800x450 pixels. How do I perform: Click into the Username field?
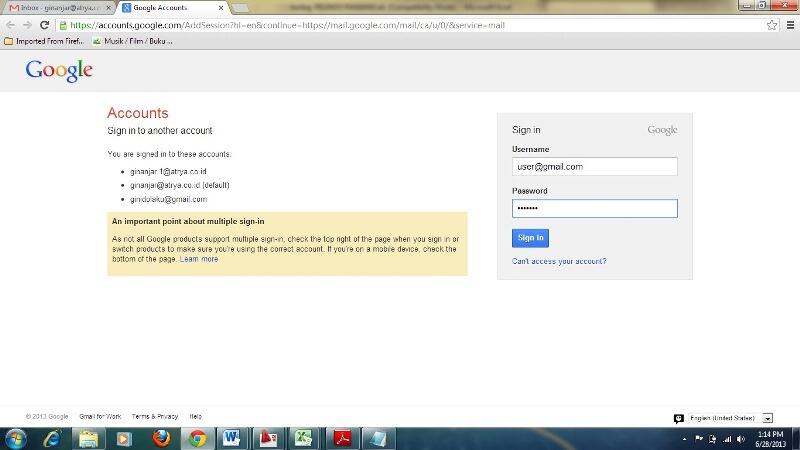click(595, 166)
